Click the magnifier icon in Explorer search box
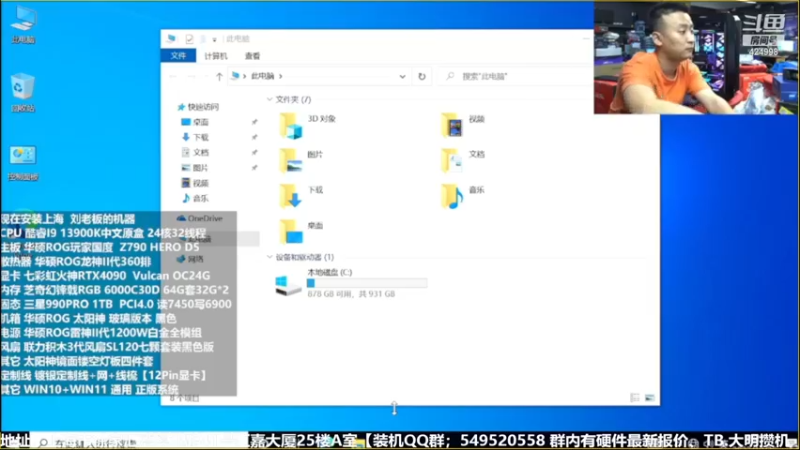Image resolution: width=800 pixels, height=450 pixels. click(x=450, y=77)
